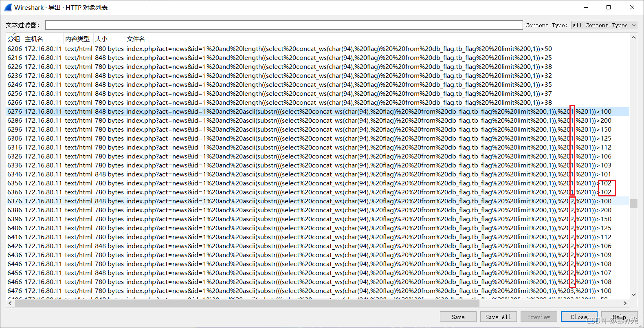Select packet row 6436
Viewport: 644px width, 328px height.
pyautogui.click(x=318, y=255)
